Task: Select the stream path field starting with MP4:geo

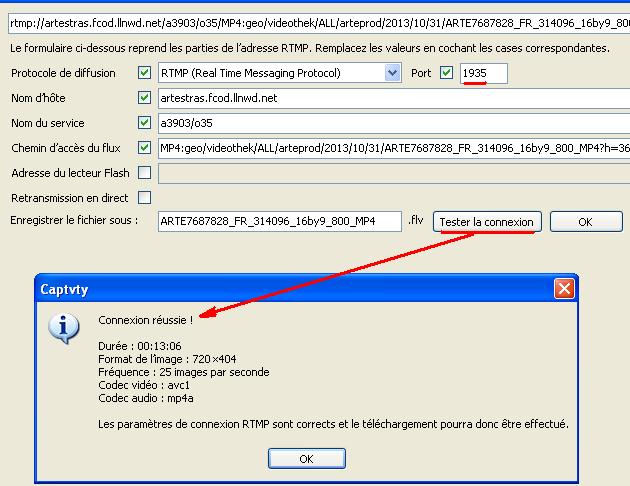Action: (x=390, y=148)
